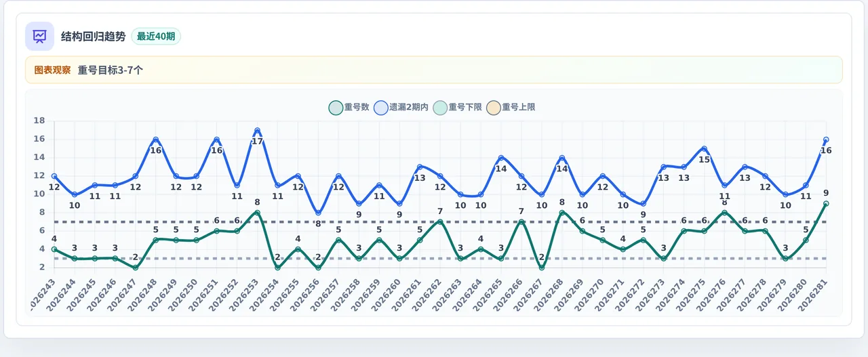Toggle the 重号数 legend series

[x=349, y=107]
